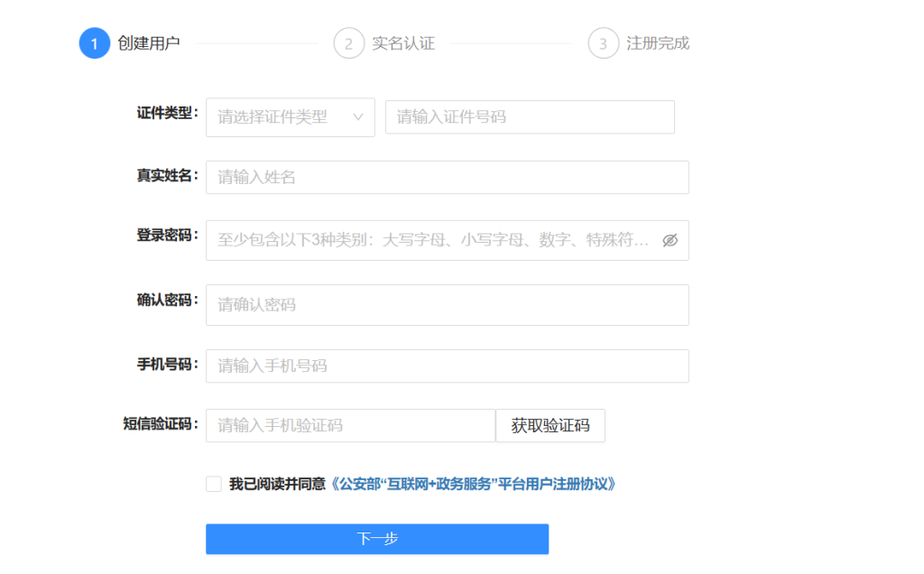Click the step 2 circle icon
The width and height of the screenshot is (924, 574).
(x=348, y=43)
